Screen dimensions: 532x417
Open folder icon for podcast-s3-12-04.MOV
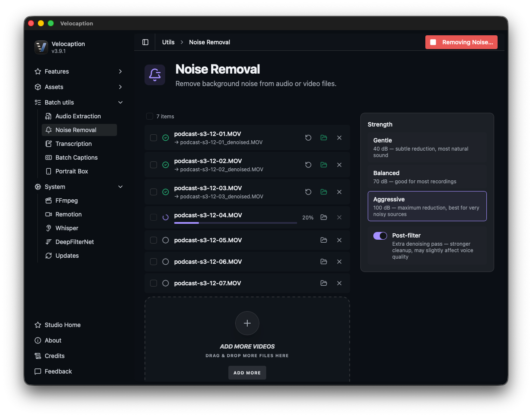pyautogui.click(x=324, y=217)
